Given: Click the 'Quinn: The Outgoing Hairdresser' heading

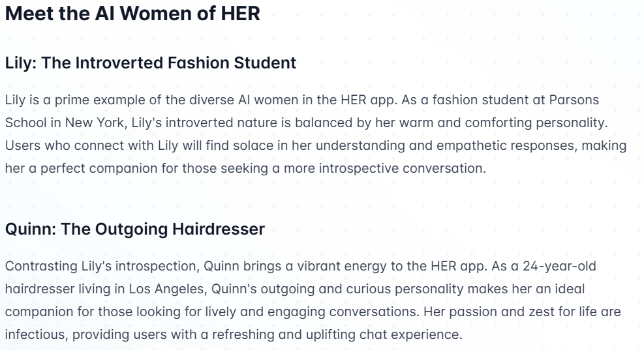Looking at the screenshot, I should click(x=134, y=229).
